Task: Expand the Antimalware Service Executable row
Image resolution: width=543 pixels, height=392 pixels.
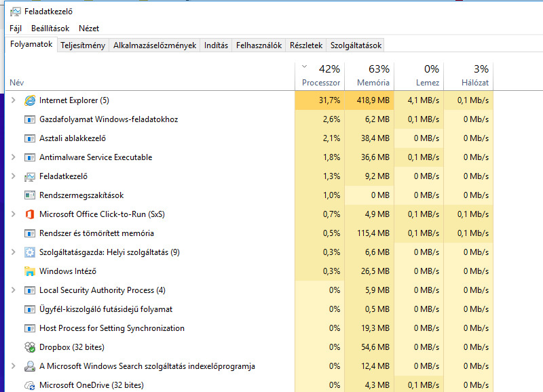Action: (14, 157)
